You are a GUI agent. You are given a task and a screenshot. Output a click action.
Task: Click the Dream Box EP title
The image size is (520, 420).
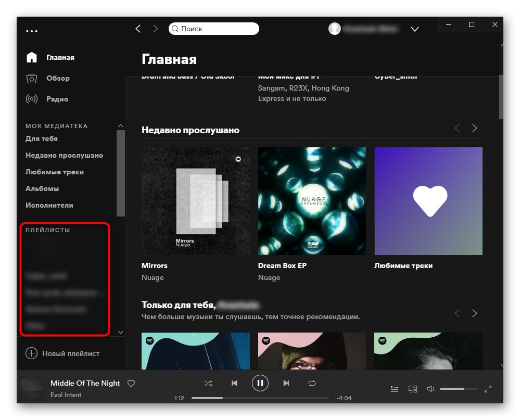click(282, 265)
